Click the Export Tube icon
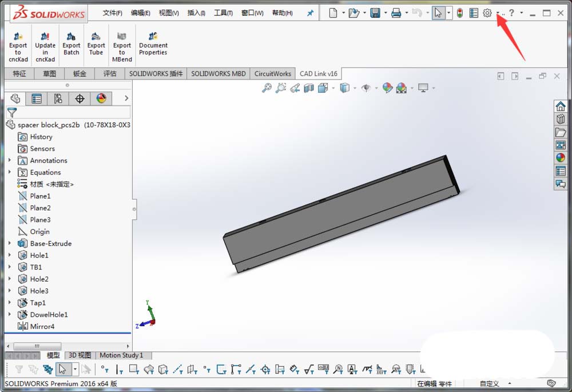Image resolution: width=572 pixels, height=392 pixels. [96, 37]
